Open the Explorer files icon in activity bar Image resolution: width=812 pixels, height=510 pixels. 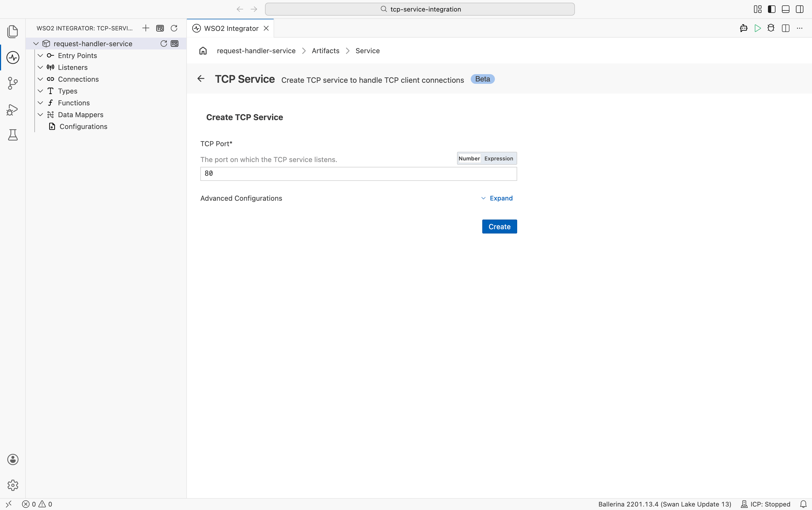point(13,31)
